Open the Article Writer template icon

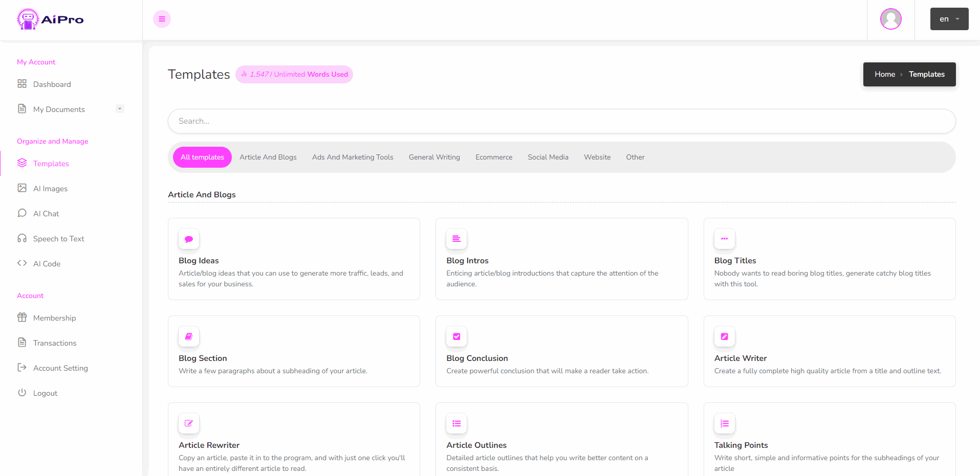click(724, 336)
